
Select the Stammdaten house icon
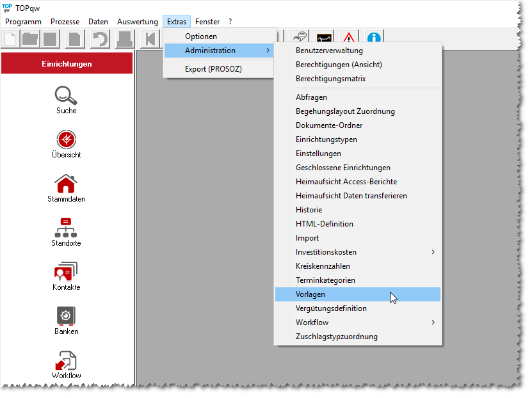66,184
